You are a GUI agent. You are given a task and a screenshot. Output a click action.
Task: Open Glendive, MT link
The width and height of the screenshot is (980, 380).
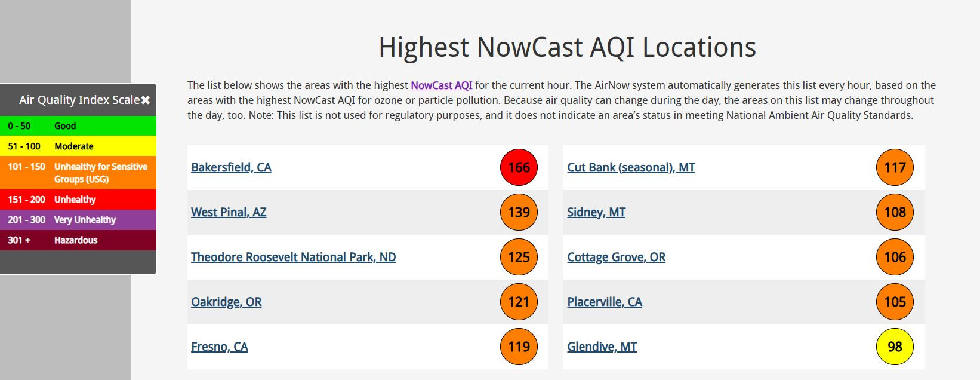coord(602,347)
